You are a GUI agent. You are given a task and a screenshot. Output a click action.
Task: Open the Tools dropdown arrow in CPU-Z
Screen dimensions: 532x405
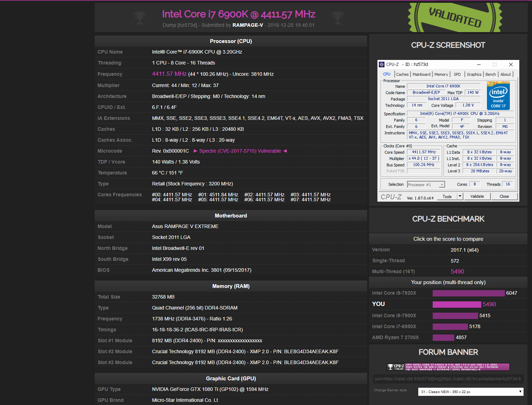460,197
